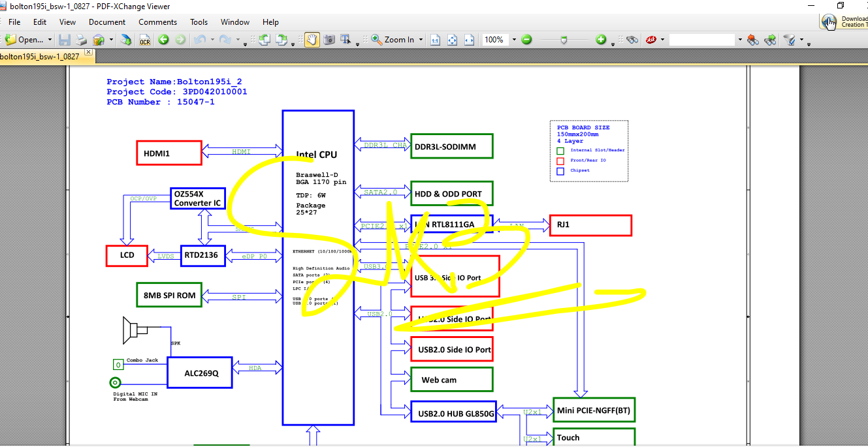
Task: Click the green zoom in plus button
Action: coord(601,40)
